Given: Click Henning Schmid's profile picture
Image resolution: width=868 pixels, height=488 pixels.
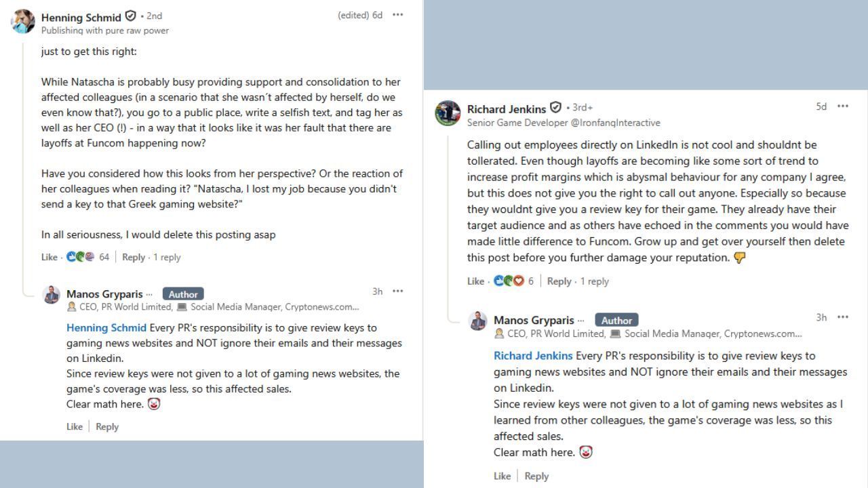Looking at the screenshot, I should coord(23,21).
